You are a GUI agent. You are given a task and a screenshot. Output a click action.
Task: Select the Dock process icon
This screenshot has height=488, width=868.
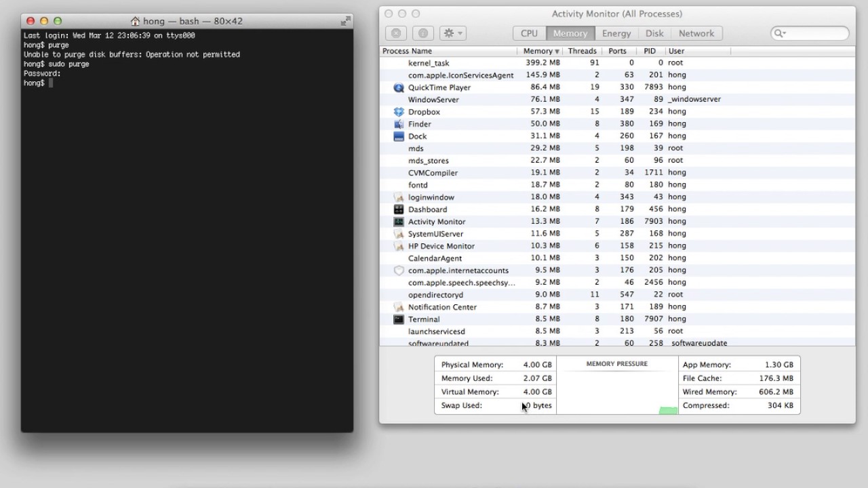pyautogui.click(x=399, y=136)
